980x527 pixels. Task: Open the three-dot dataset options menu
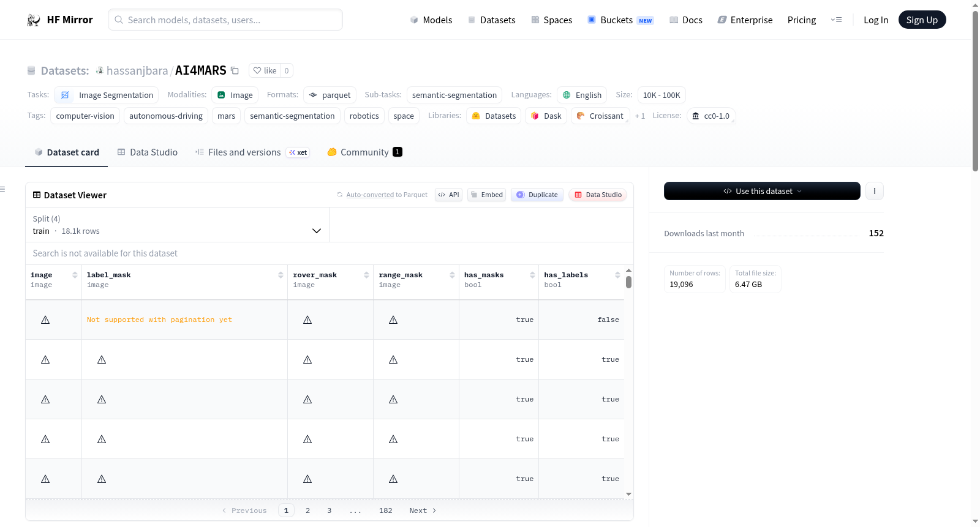874,191
